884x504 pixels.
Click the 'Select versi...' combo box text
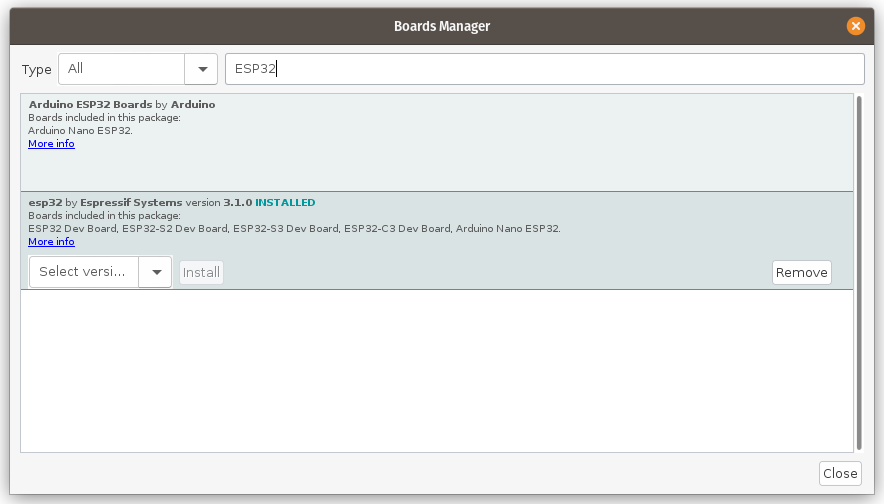[x=83, y=272]
